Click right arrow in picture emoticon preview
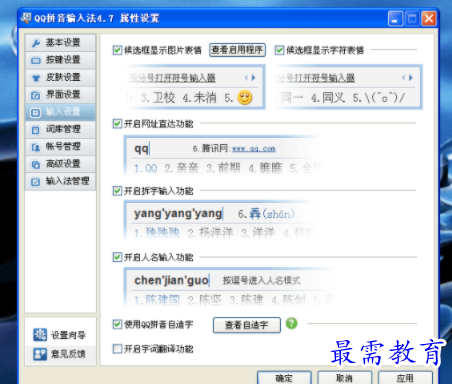The width and height of the screenshot is (452, 384). click(x=254, y=78)
